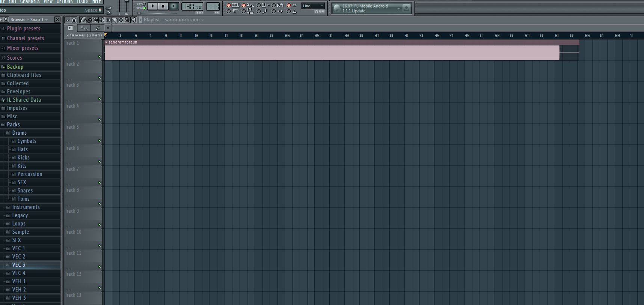Open the HELP menu
The image size is (644, 305).
[97, 2]
